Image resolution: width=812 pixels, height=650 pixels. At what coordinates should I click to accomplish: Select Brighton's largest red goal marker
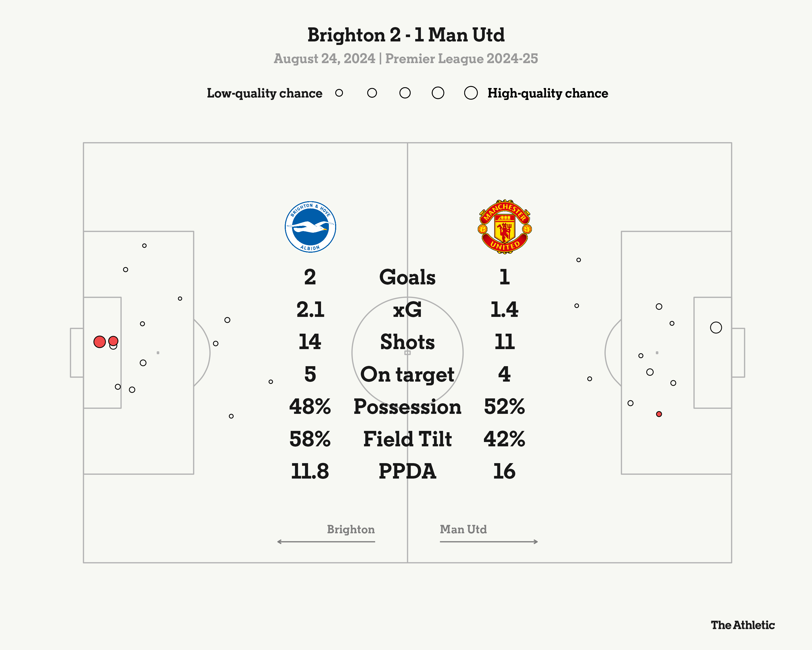tap(99, 342)
